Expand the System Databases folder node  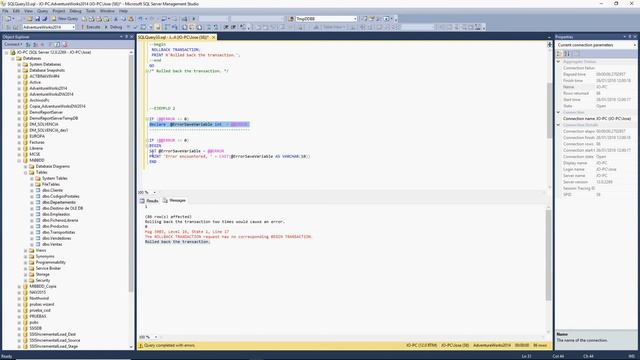19,64
